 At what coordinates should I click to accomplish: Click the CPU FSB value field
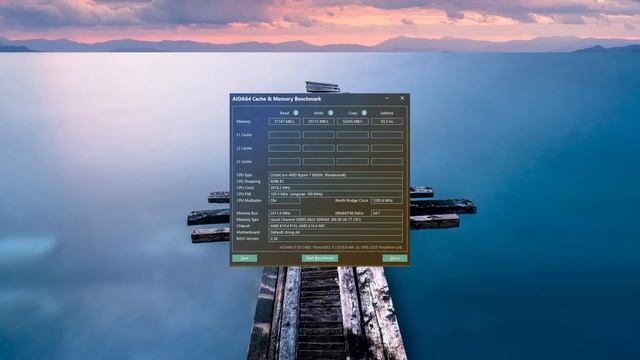pos(336,194)
